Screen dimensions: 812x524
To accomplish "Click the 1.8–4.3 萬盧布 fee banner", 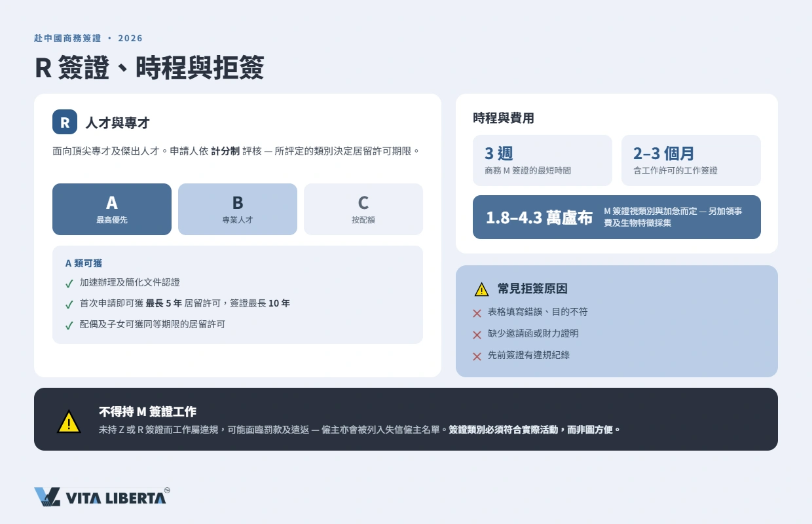I will (617, 217).
